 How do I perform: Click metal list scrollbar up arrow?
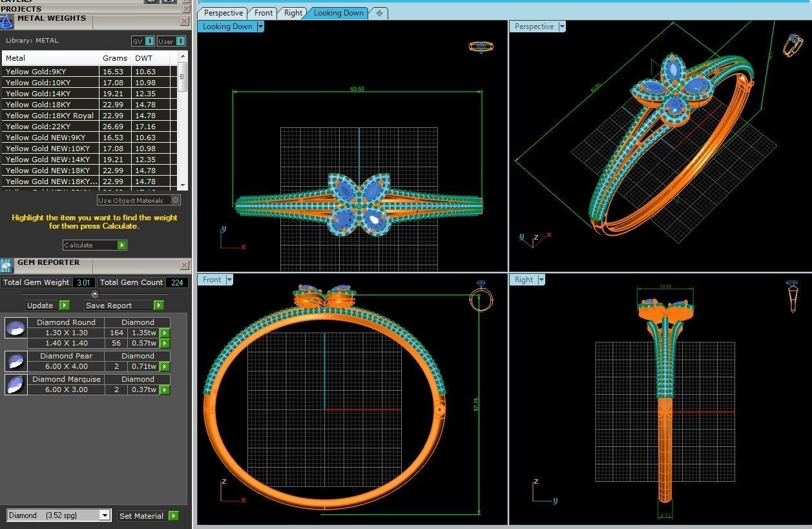click(x=183, y=57)
